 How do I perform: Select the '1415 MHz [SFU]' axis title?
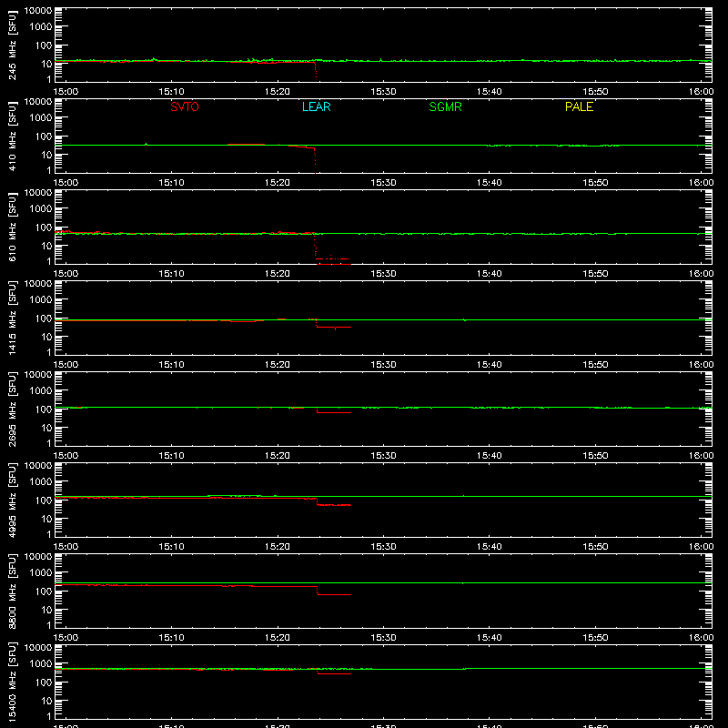(13, 318)
